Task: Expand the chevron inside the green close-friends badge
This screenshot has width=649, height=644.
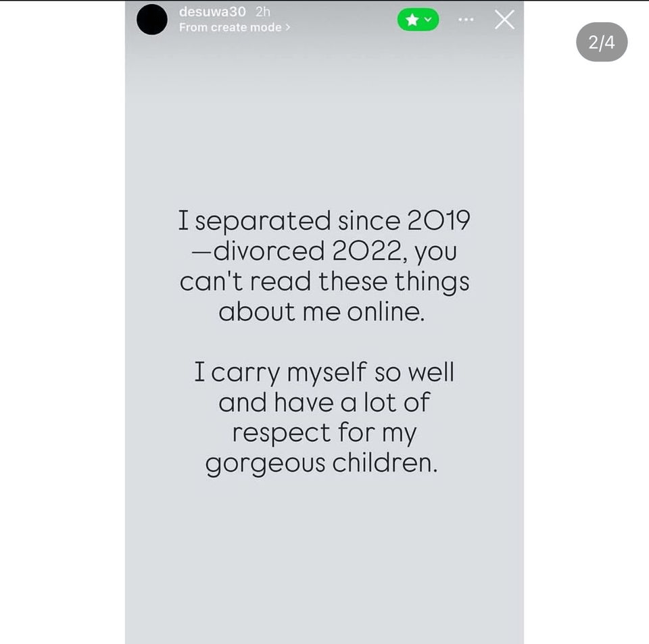Action: tap(428, 19)
